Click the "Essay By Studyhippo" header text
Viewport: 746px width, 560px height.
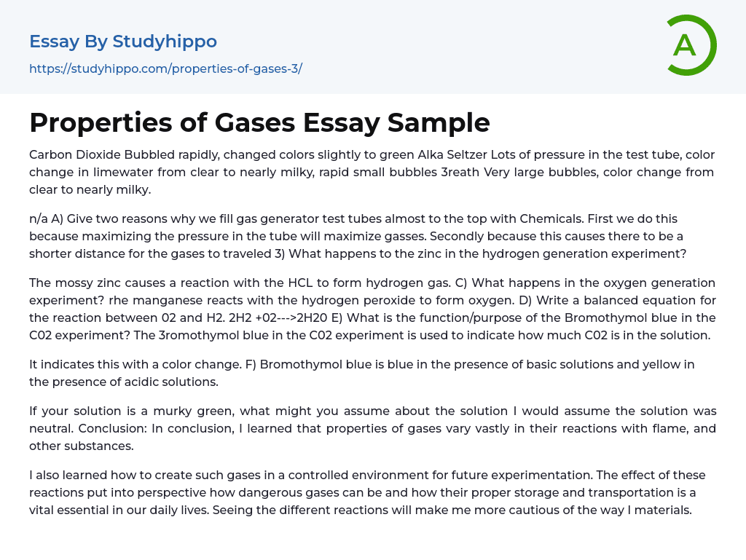[123, 42]
